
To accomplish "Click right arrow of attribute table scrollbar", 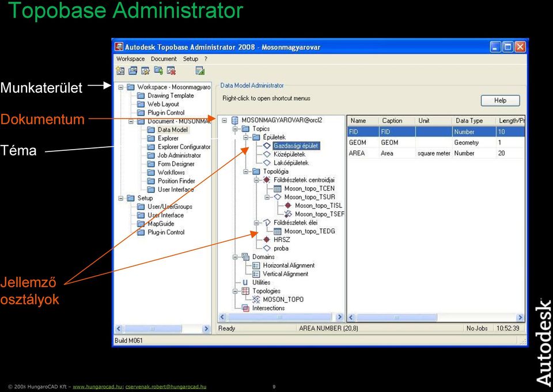I will [520, 317].
